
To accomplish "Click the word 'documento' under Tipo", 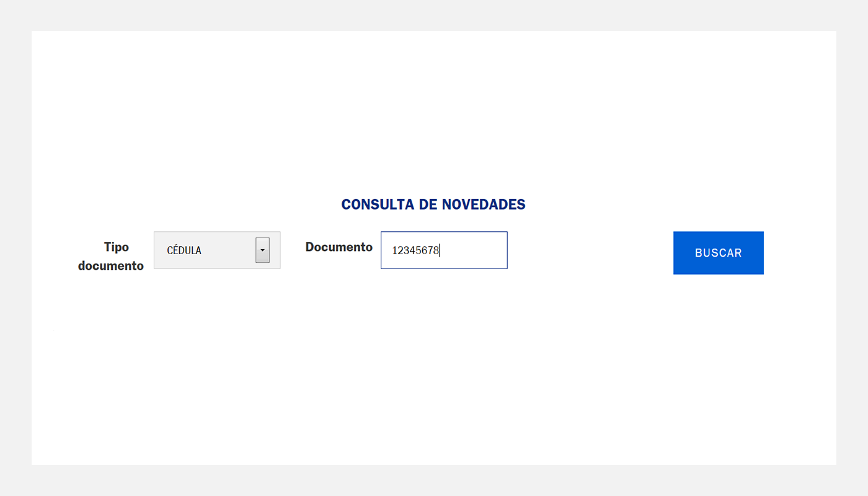I will (x=111, y=265).
